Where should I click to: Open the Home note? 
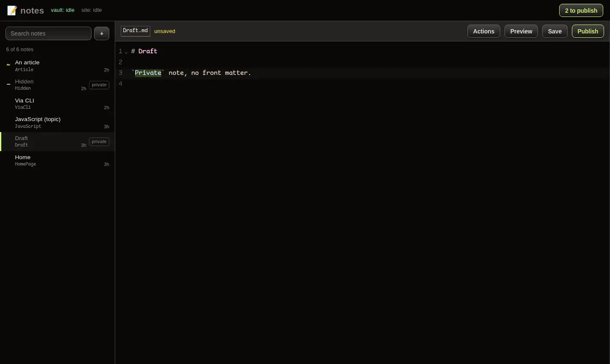tap(58, 160)
